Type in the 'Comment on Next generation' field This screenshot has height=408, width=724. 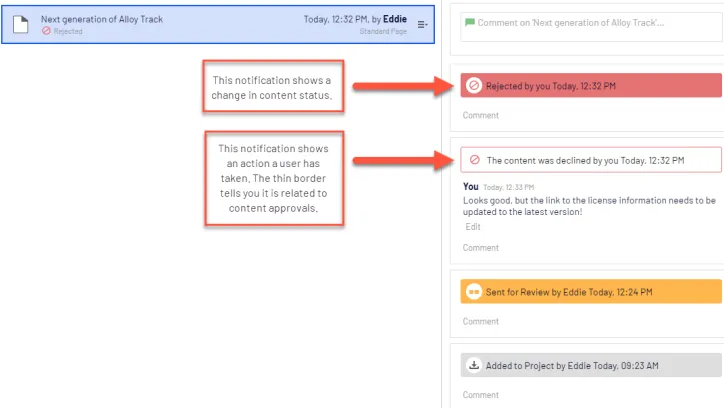coord(592,27)
